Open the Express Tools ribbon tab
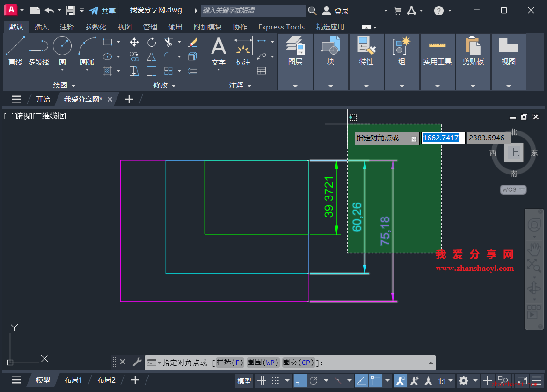The height and width of the screenshot is (392, 547). tap(281, 27)
